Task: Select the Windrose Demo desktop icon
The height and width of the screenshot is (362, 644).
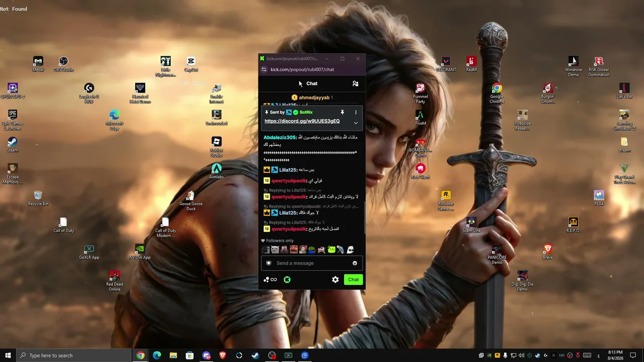Action: (x=573, y=67)
